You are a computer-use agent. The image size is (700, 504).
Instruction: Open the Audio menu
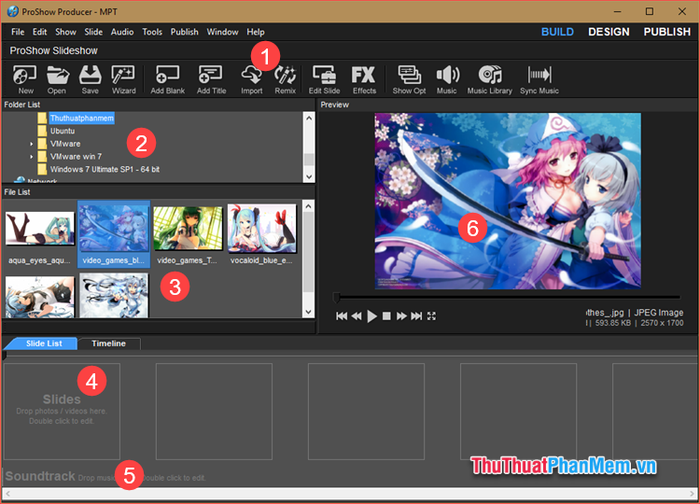point(122,32)
